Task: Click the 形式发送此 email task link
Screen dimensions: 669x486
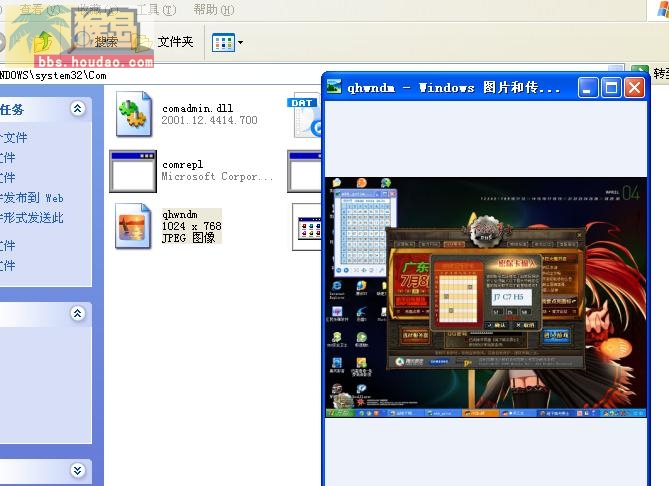Action: coord(32,218)
